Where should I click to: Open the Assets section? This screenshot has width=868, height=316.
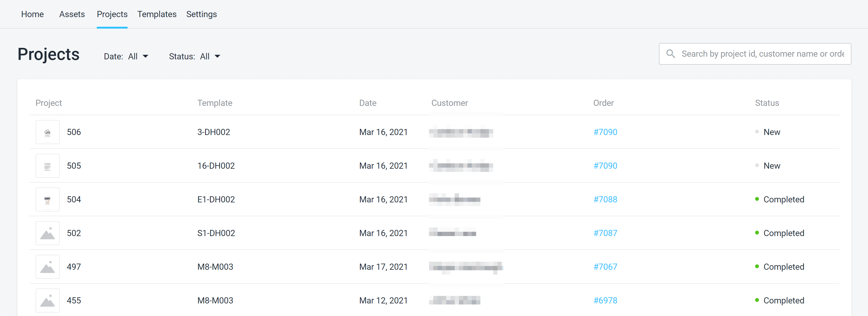(72, 14)
